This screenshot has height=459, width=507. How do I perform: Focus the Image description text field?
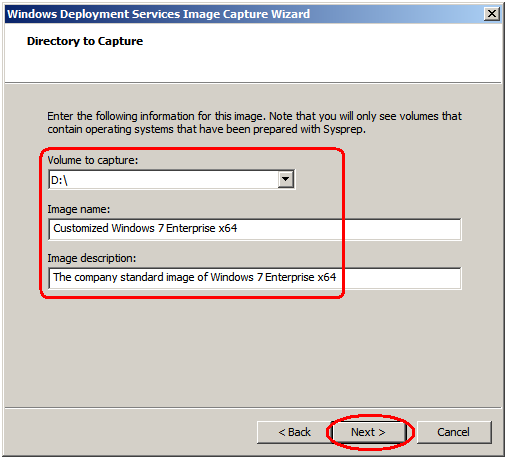click(x=255, y=278)
